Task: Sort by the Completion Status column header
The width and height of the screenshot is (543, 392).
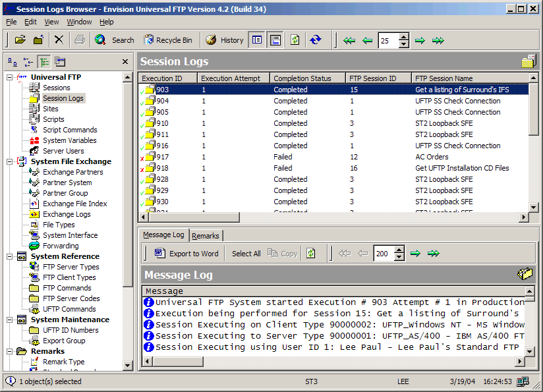Action: 308,78
